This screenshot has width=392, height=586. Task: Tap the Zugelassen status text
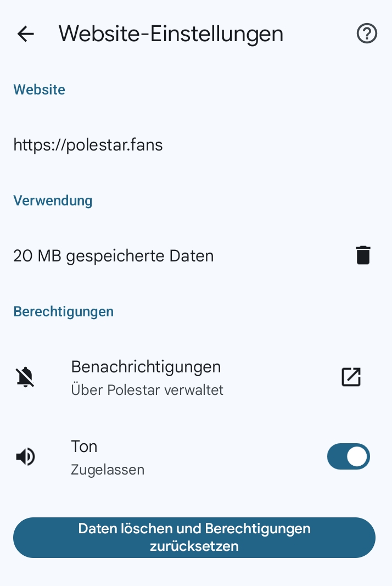click(x=108, y=470)
